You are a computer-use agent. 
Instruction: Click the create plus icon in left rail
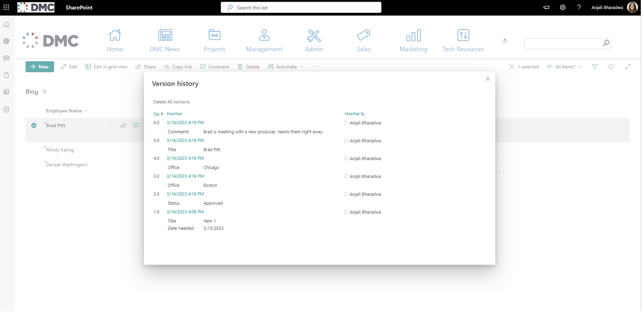click(x=6, y=110)
